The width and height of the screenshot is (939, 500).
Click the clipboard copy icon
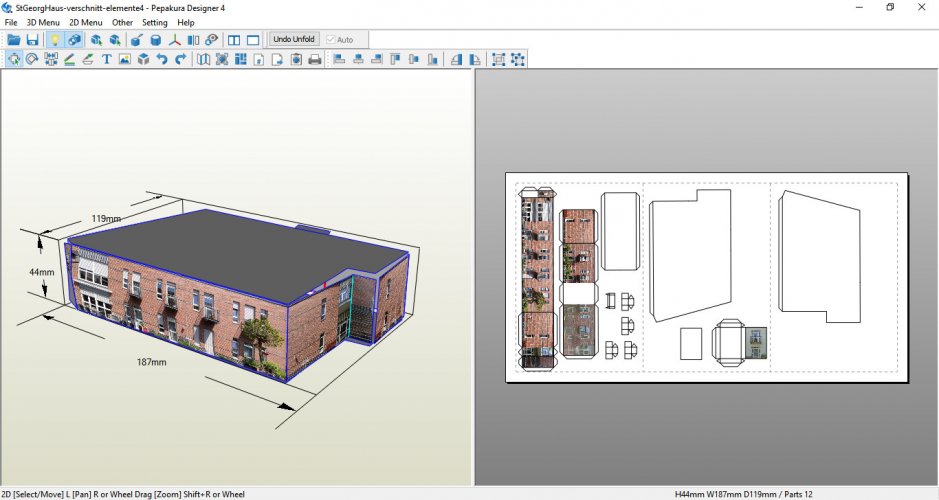[x=296, y=59]
